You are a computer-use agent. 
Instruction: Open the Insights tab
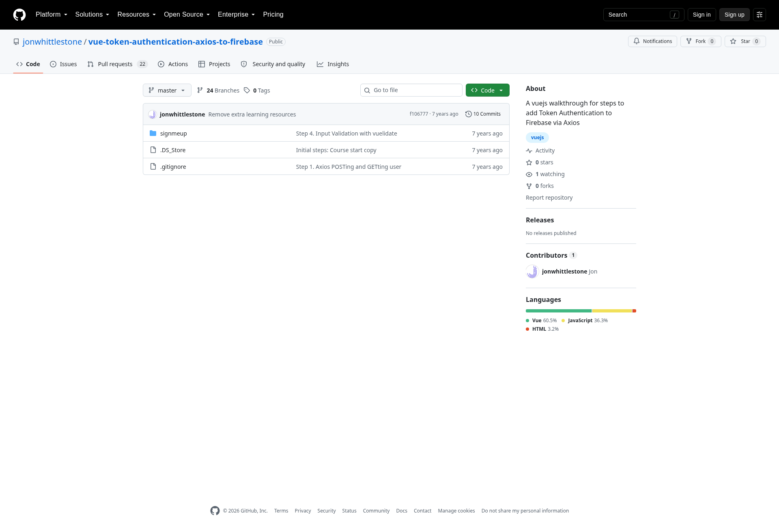pyautogui.click(x=333, y=64)
